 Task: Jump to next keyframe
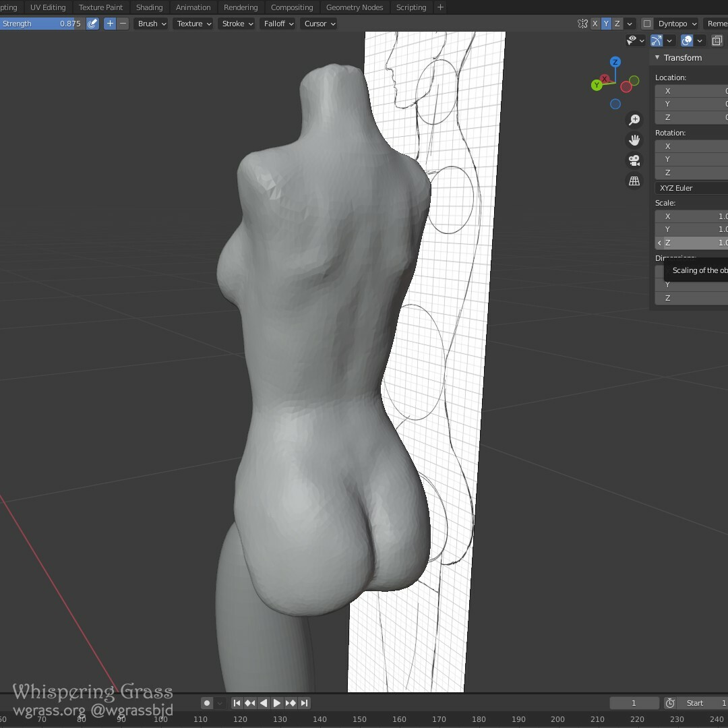[x=291, y=703]
